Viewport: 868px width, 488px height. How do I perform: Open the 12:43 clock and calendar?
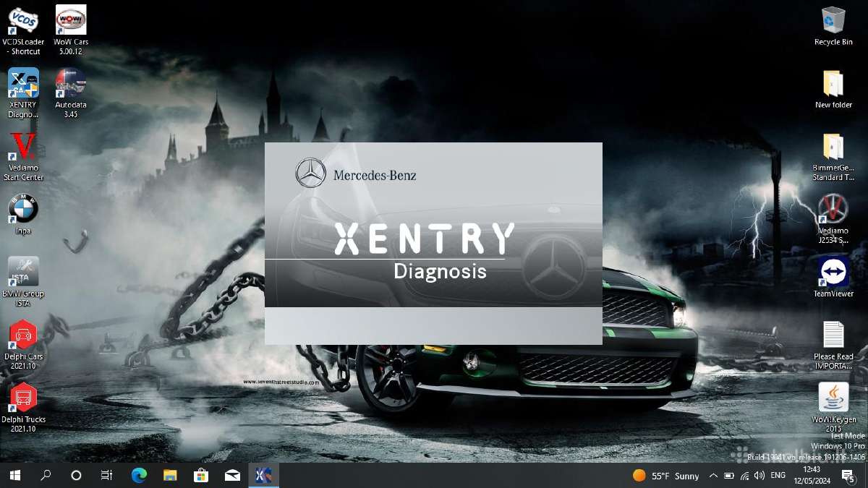tap(810, 475)
